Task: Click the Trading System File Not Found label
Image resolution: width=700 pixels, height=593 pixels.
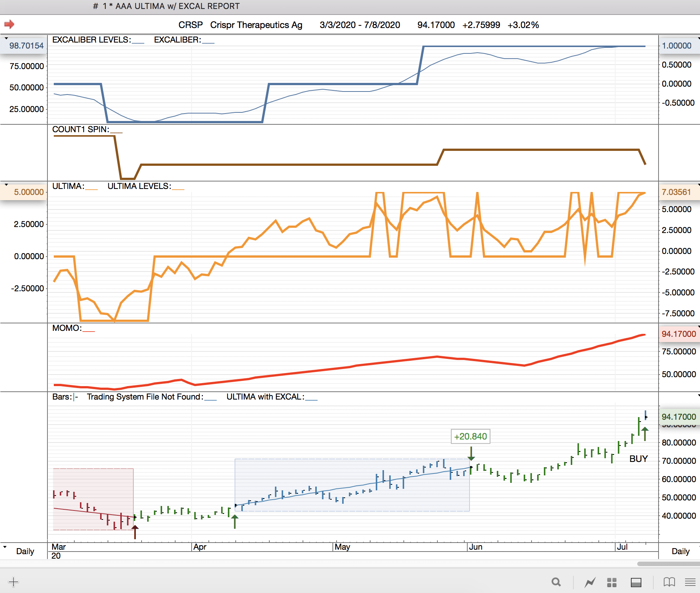Action: point(145,397)
